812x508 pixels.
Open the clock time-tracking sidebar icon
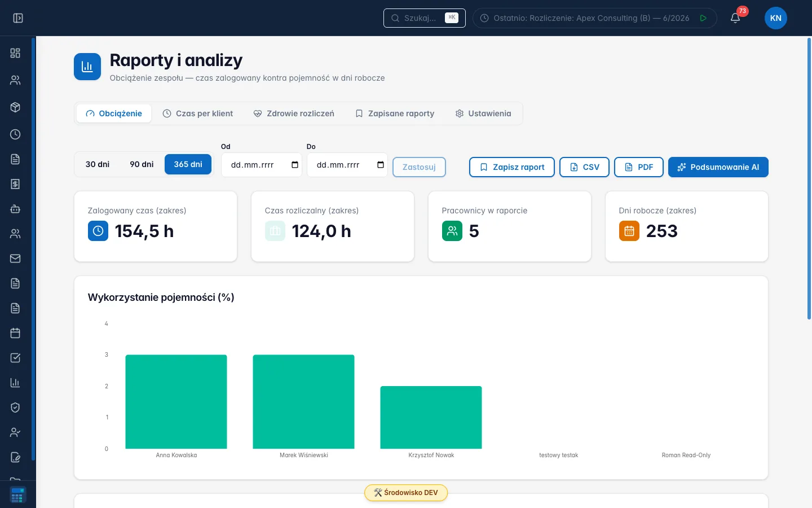[15, 134]
